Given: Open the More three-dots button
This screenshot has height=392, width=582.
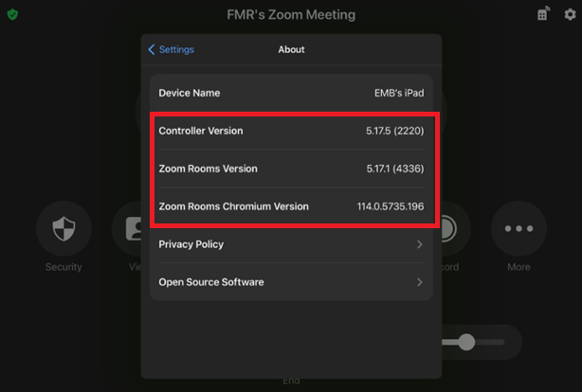Looking at the screenshot, I should (518, 228).
